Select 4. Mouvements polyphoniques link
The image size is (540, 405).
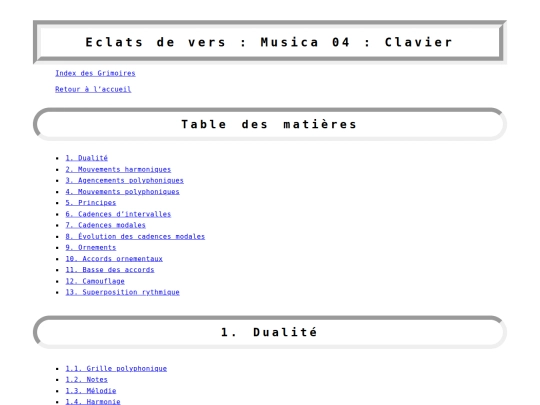(123, 191)
